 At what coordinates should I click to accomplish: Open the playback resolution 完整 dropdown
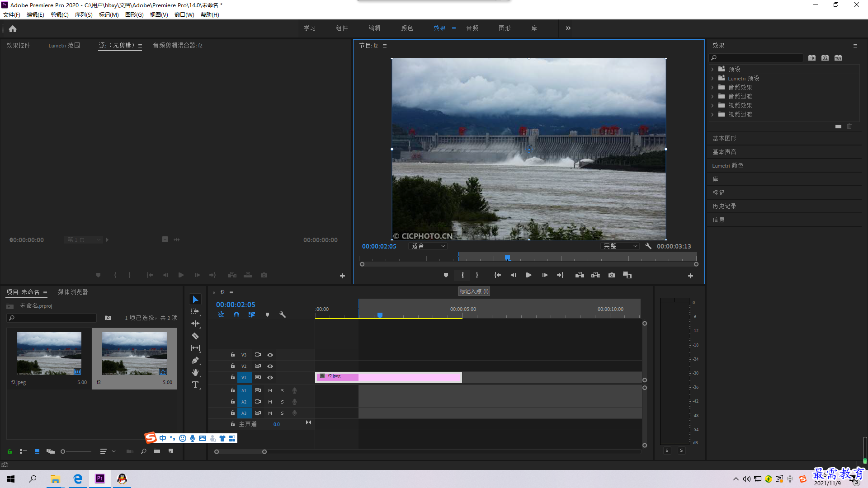(621, 246)
